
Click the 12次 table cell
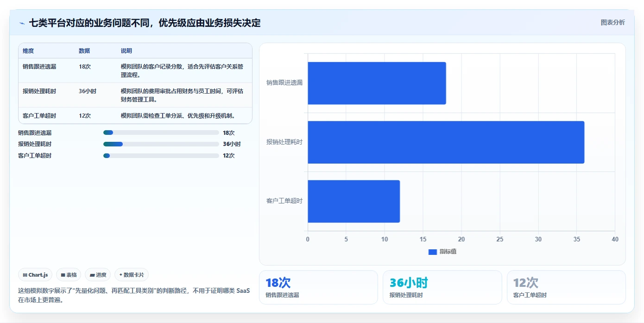tap(85, 116)
